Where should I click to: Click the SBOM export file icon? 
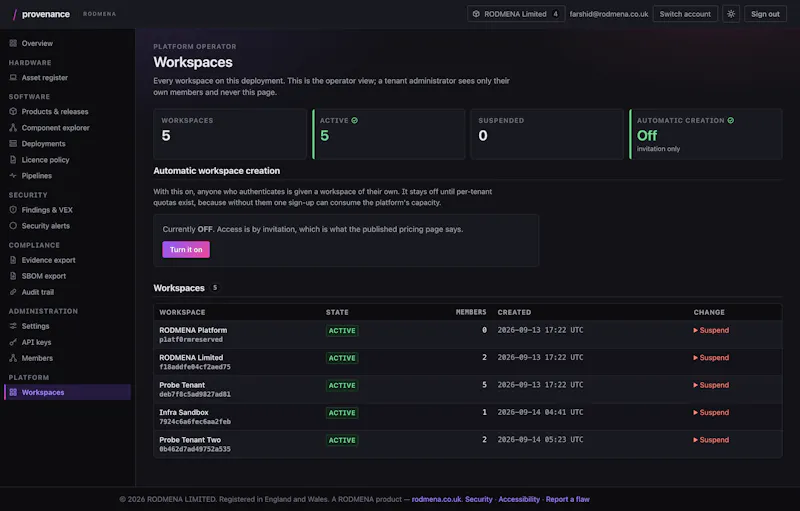point(13,276)
